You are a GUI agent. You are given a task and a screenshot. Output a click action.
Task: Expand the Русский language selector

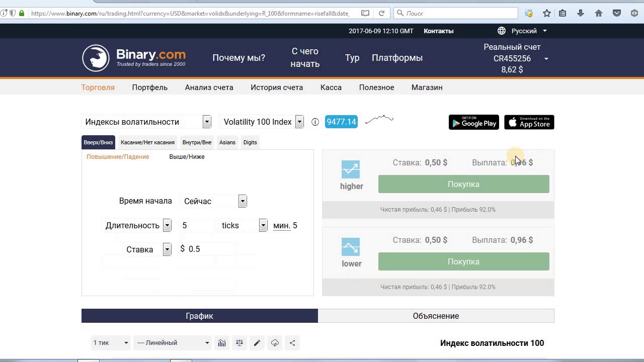tap(529, 31)
